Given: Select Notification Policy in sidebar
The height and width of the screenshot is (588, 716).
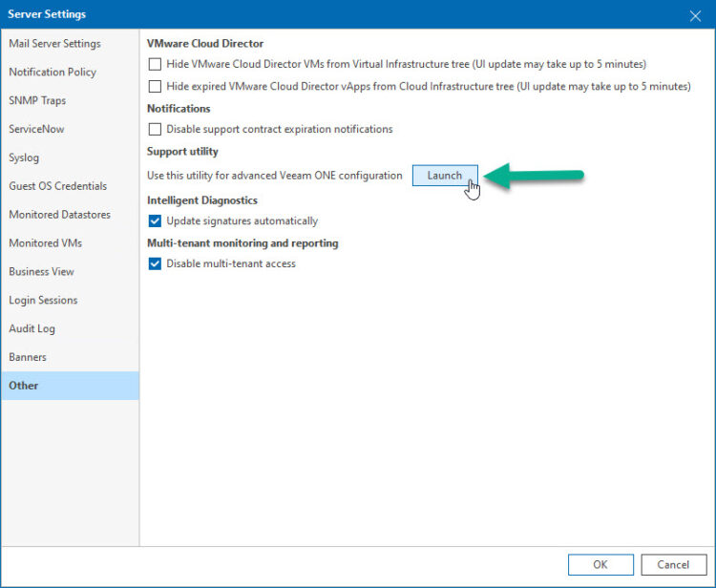Looking at the screenshot, I should pos(53,73).
